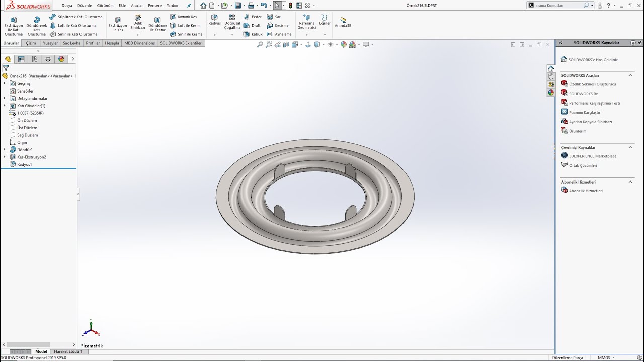Select Ekstrüzyon ile Katı Oluşturma tool
Image resolution: width=644 pixels, height=362 pixels.
tap(14, 26)
